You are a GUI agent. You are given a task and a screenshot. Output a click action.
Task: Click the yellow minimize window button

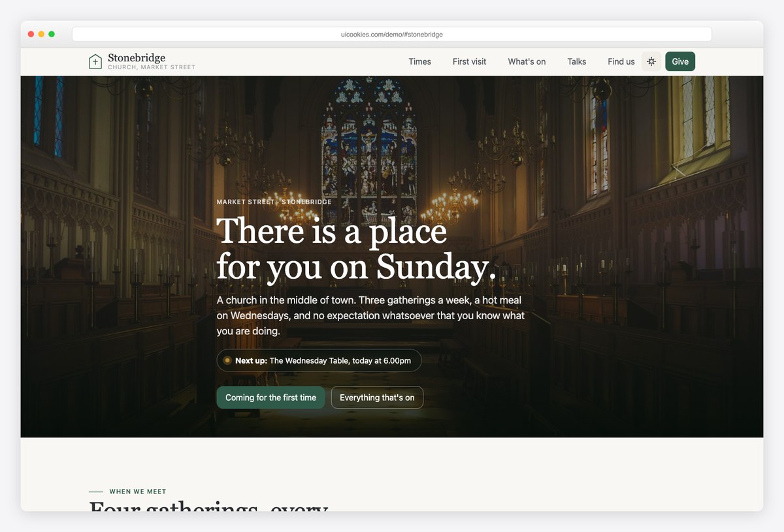click(41, 34)
